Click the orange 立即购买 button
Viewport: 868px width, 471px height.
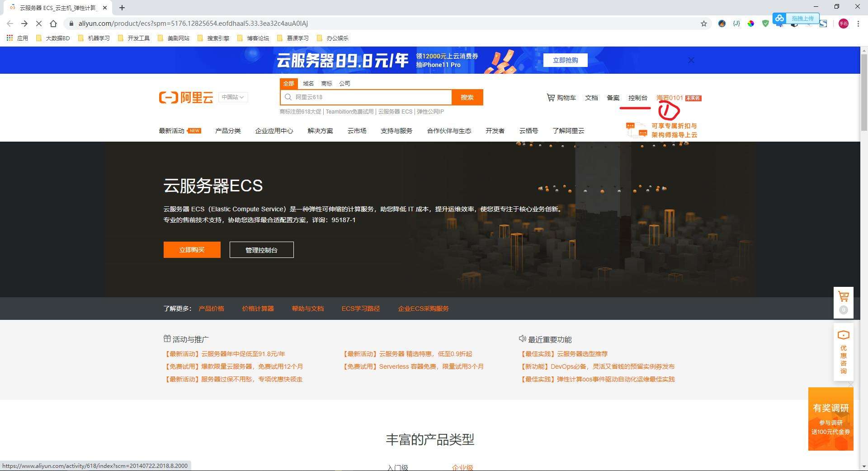[x=192, y=250]
